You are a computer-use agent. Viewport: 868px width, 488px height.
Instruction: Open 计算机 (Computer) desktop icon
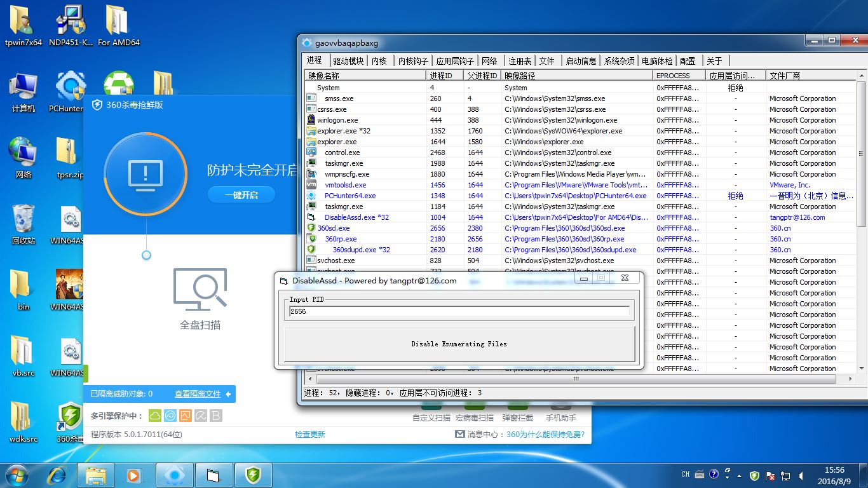pyautogui.click(x=24, y=92)
